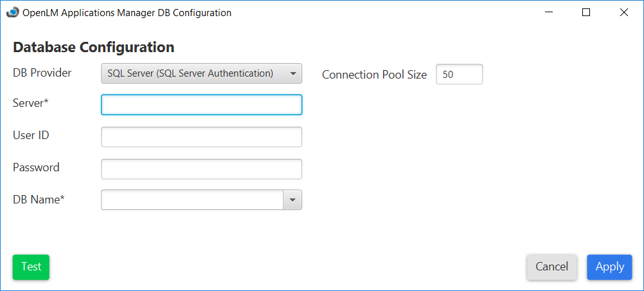Maximize the DB Configuration window
Image resolution: width=644 pixels, height=291 pixels.
coord(586,12)
